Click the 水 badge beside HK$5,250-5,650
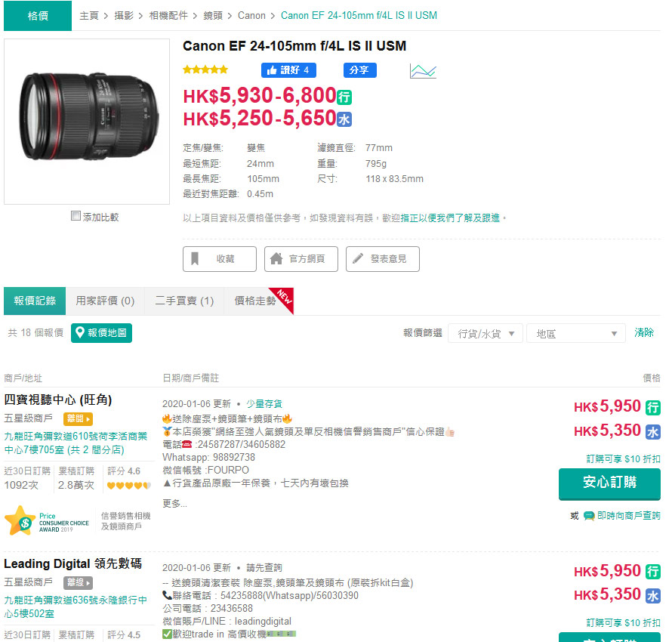This screenshot has height=642, width=672. pyautogui.click(x=344, y=119)
